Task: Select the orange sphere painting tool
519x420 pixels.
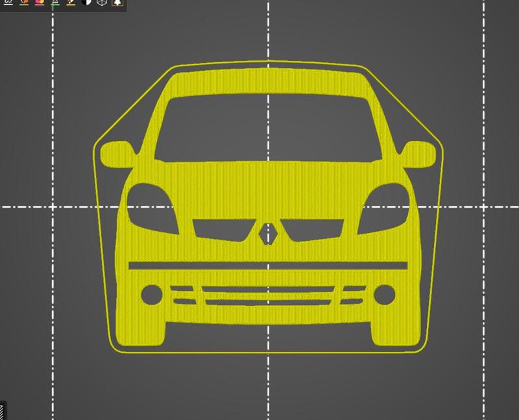Action: click(24, 2)
